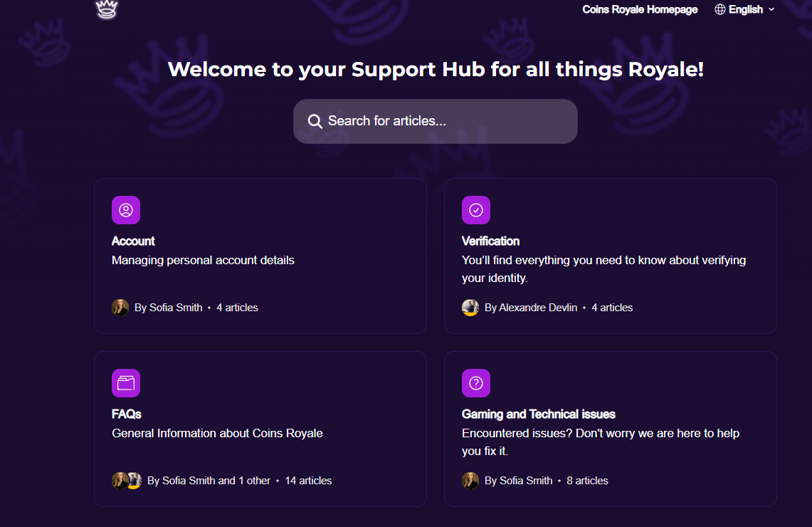Click Sofia Smith's avatar in Gaming card
The height and width of the screenshot is (527, 812).
click(470, 481)
